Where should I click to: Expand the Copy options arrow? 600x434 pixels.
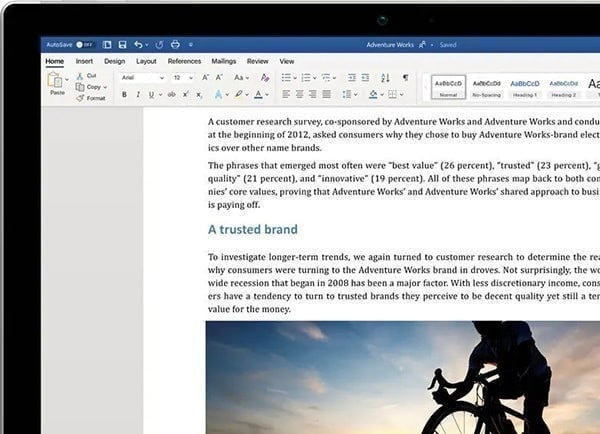(105, 87)
